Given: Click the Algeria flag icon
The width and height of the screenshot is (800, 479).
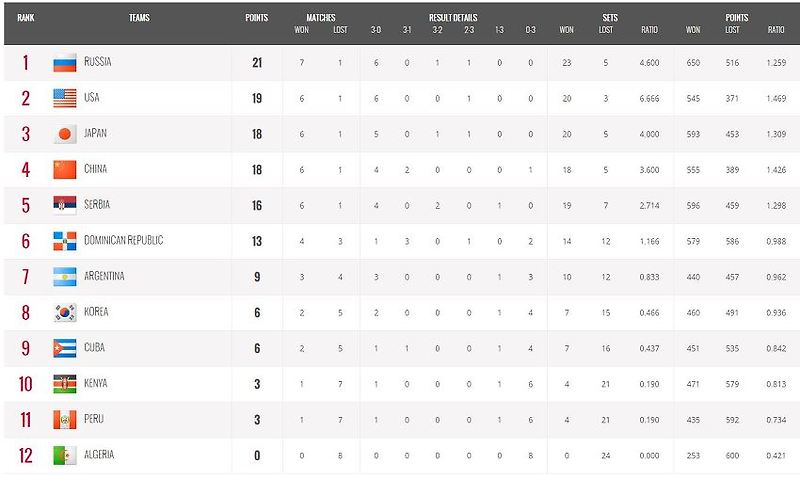Looking at the screenshot, I should tap(65, 456).
